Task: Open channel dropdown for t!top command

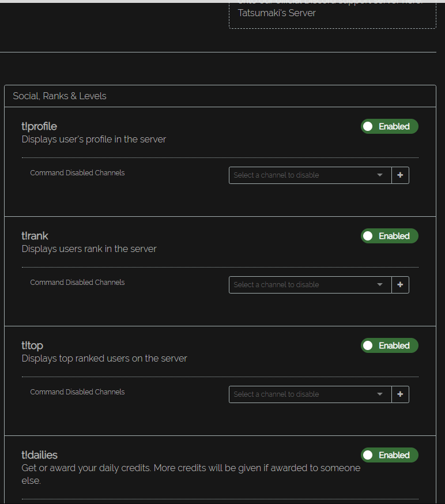Action: coord(310,394)
